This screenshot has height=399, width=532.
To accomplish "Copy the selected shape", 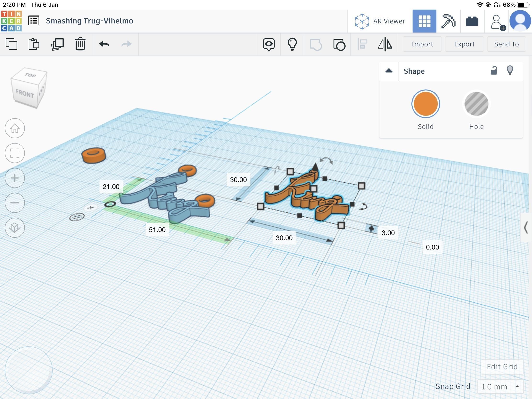I will (x=11, y=44).
